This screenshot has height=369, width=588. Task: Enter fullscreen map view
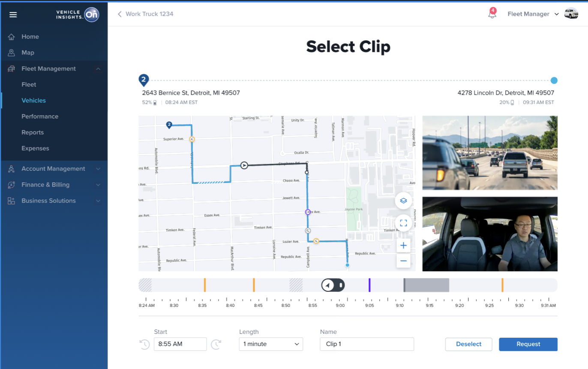click(x=403, y=223)
